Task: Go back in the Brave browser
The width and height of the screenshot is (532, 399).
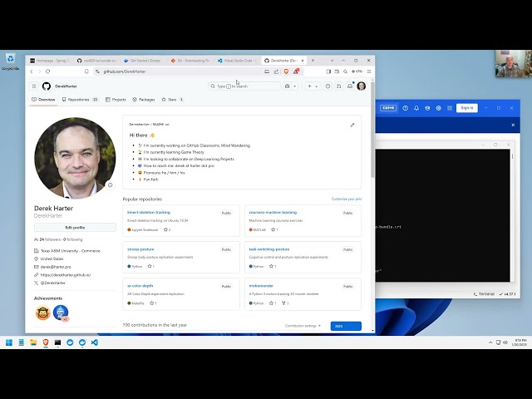Action: 32,71
